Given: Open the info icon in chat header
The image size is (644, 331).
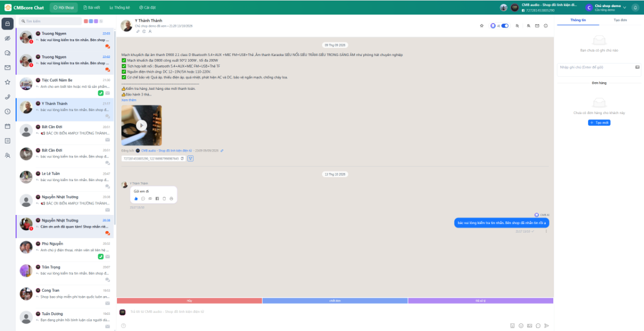Looking at the screenshot, I should click(546, 26).
